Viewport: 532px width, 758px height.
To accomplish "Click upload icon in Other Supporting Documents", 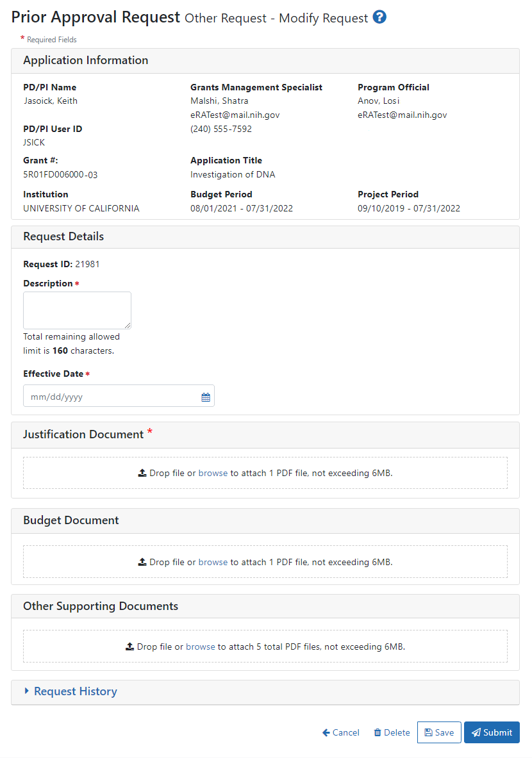I will coord(129,647).
